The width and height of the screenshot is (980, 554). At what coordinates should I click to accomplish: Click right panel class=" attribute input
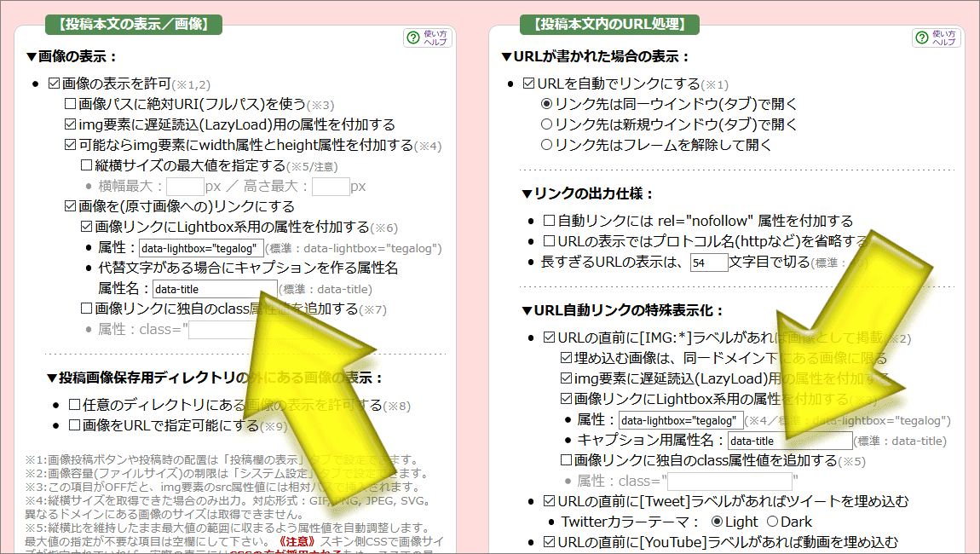coord(729,482)
